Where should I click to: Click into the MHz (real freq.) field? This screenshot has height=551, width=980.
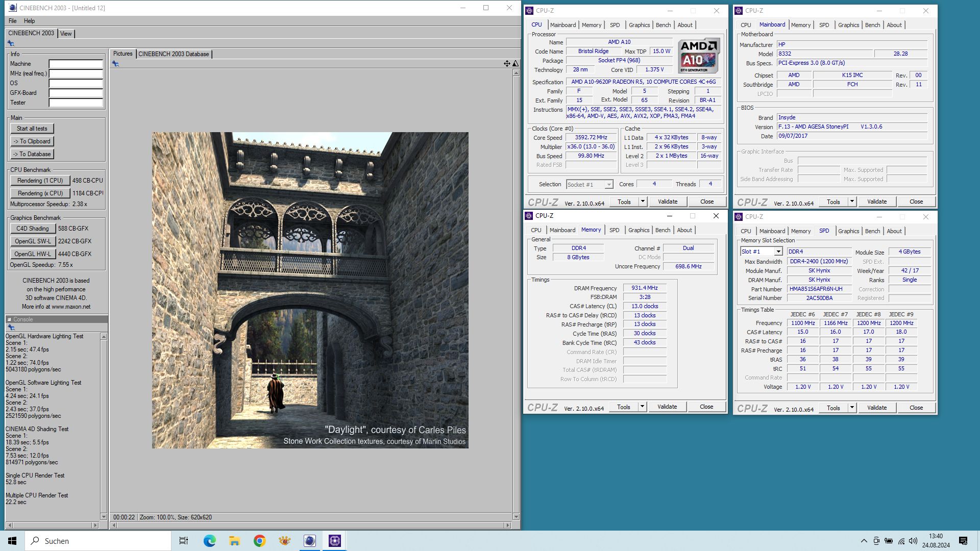tap(76, 73)
